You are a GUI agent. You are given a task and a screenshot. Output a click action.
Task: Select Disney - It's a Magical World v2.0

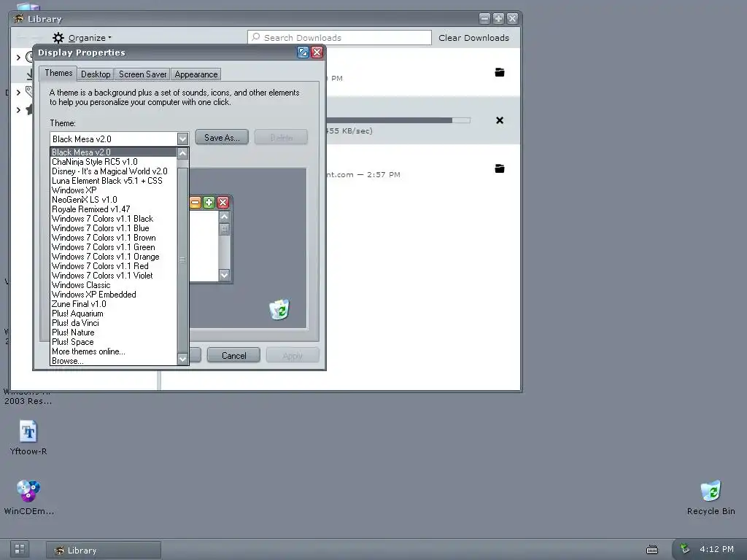(113, 171)
